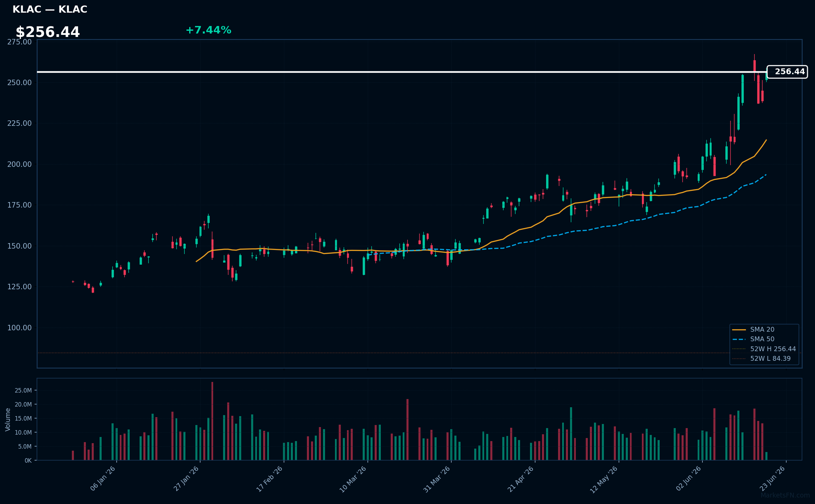Click the SMA 50 legend entry
This screenshot has height=504, width=815.
tap(753, 339)
